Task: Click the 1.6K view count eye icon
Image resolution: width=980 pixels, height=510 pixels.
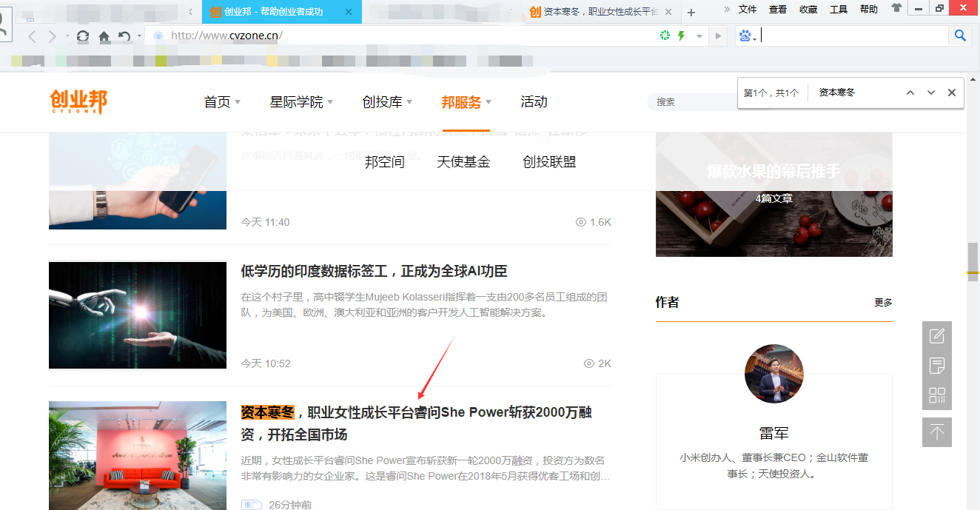Action: pyautogui.click(x=581, y=222)
